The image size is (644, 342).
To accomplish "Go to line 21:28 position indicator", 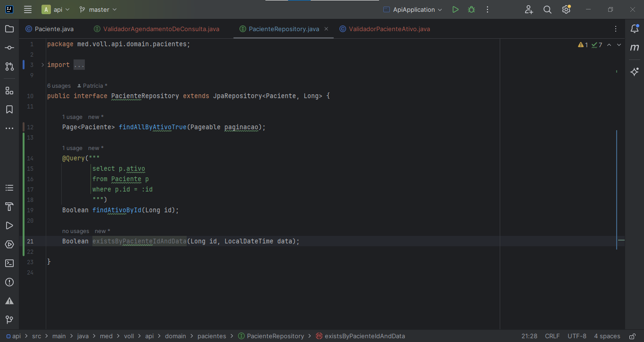I will click(x=529, y=336).
